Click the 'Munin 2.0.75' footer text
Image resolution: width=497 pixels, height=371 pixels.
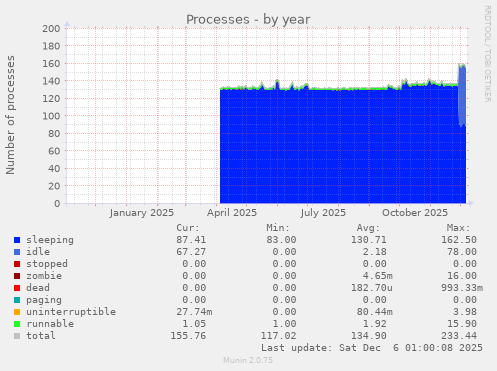248,360
